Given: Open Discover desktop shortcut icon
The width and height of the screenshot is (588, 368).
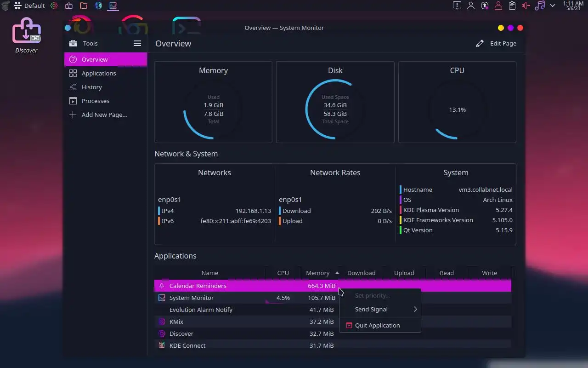Looking at the screenshot, I should point(26,31).
